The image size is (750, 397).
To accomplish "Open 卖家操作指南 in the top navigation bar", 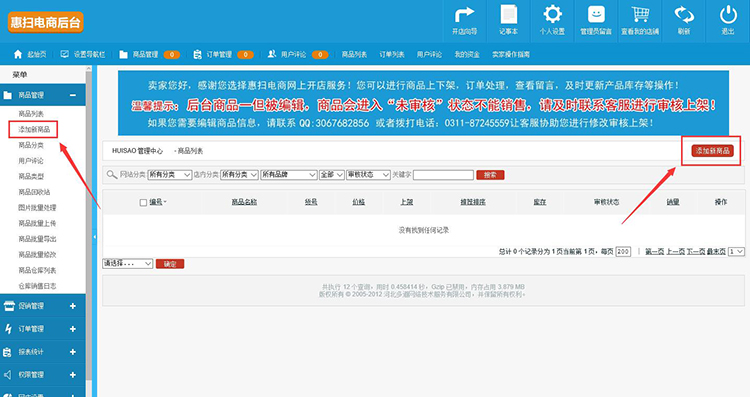I will [511, 55].
